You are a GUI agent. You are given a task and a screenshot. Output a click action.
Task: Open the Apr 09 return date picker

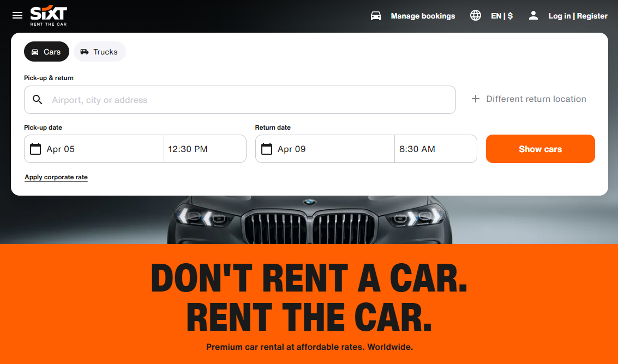[x=325, y=149]
